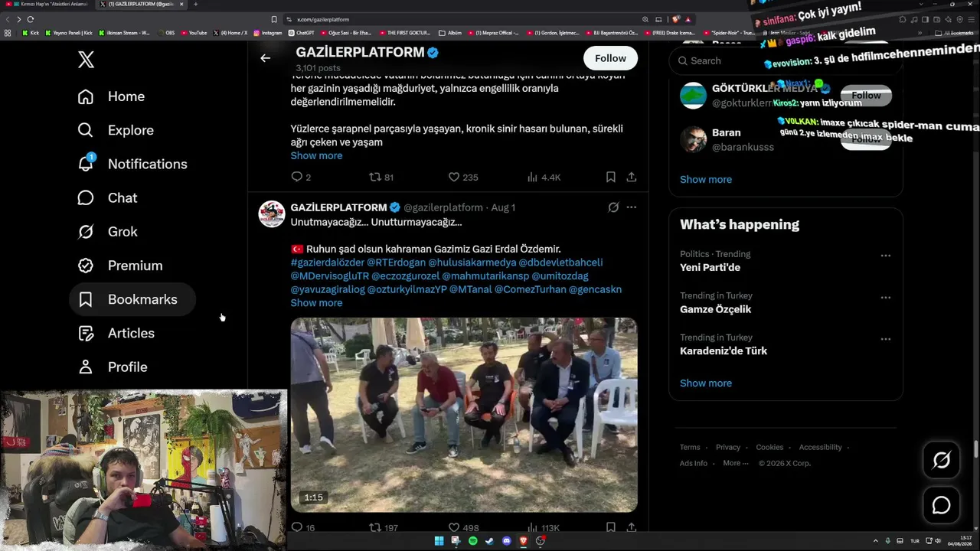Open more options for Karadeniz'de Türk trend
980x551 pixels.
tap(885, 339)
